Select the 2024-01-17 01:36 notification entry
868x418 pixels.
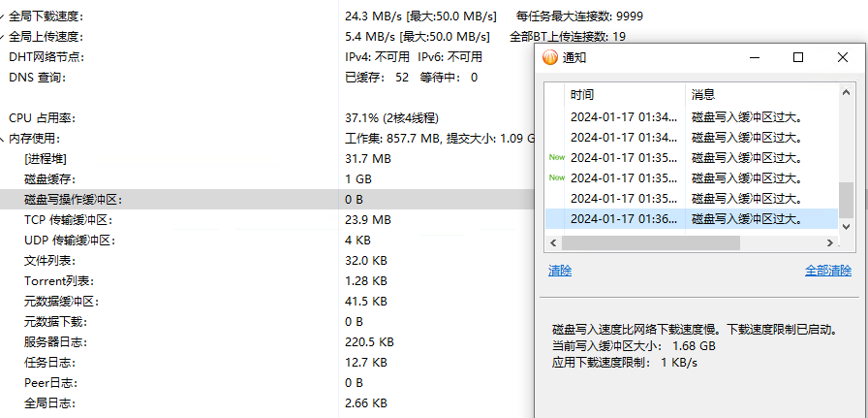692,219
